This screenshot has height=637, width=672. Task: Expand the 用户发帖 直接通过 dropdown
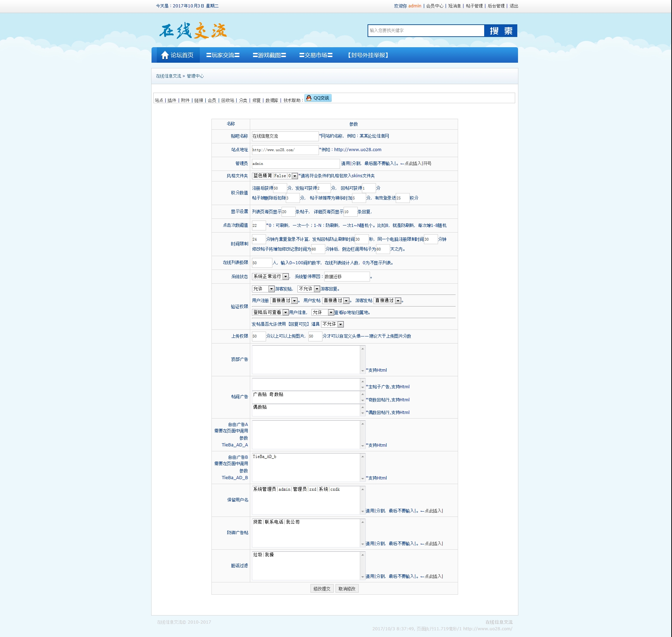(x=336, y=301)
